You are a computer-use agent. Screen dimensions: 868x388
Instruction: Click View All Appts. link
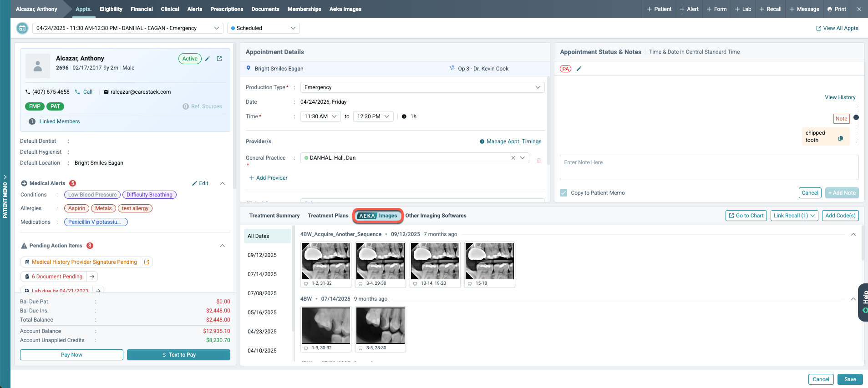[838, 28]
